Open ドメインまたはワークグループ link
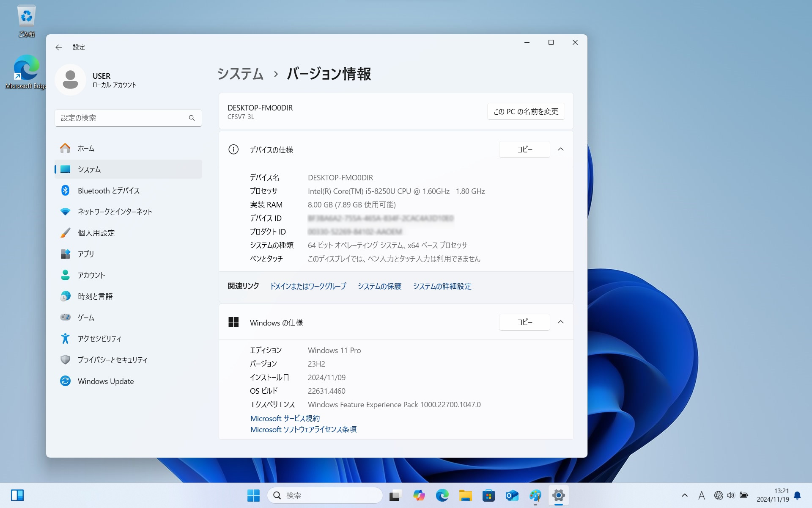This screenshot has width=812, height=508. (308, 286)
